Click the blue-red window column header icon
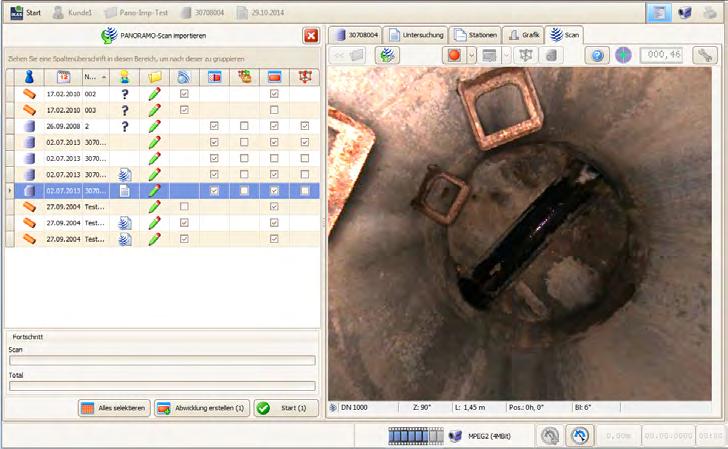Viewport: 728px width, 449px height. (214, 77)
